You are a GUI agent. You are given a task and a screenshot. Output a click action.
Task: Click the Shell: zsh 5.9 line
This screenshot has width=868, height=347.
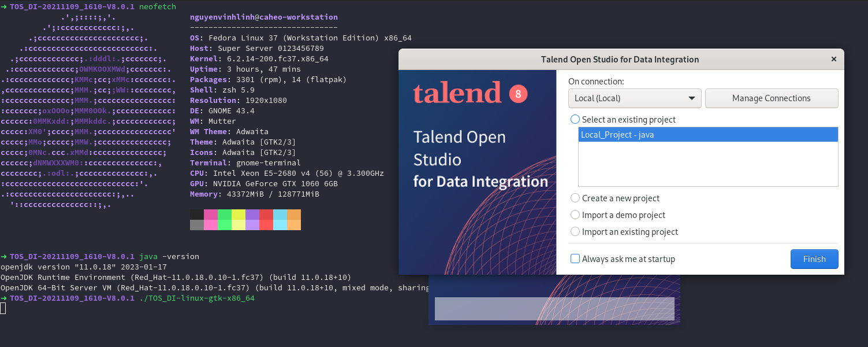pyautogui.click(x=222, y=90)
